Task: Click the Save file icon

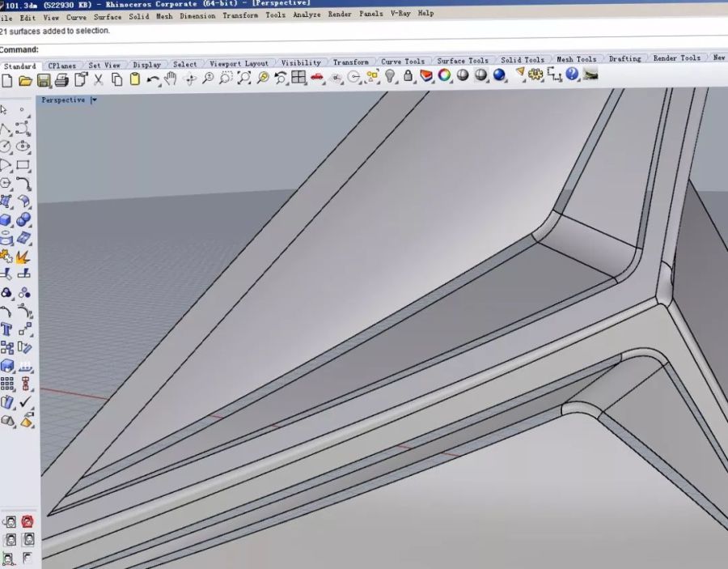Action: (x=44, y=79)
